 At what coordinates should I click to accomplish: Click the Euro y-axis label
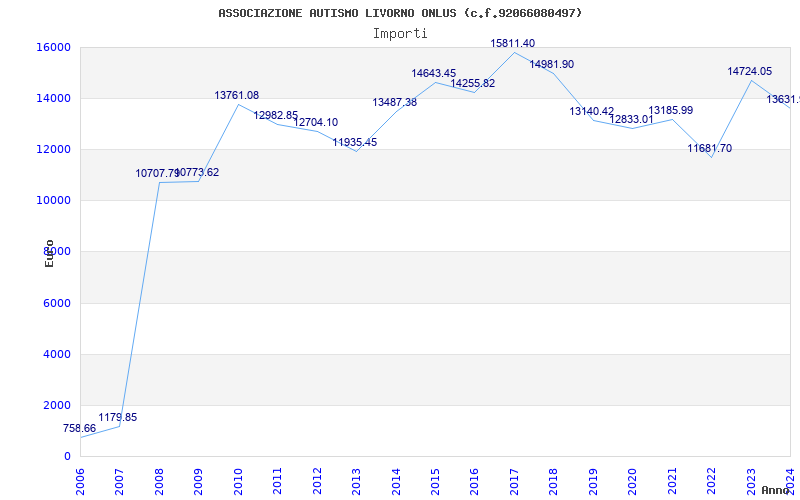(x=49, y=254)
